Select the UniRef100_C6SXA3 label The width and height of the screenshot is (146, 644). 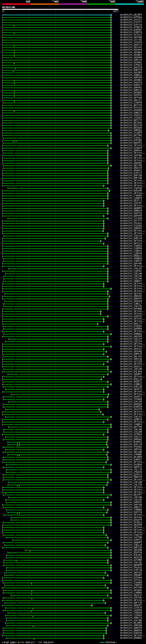pos(131,42)
